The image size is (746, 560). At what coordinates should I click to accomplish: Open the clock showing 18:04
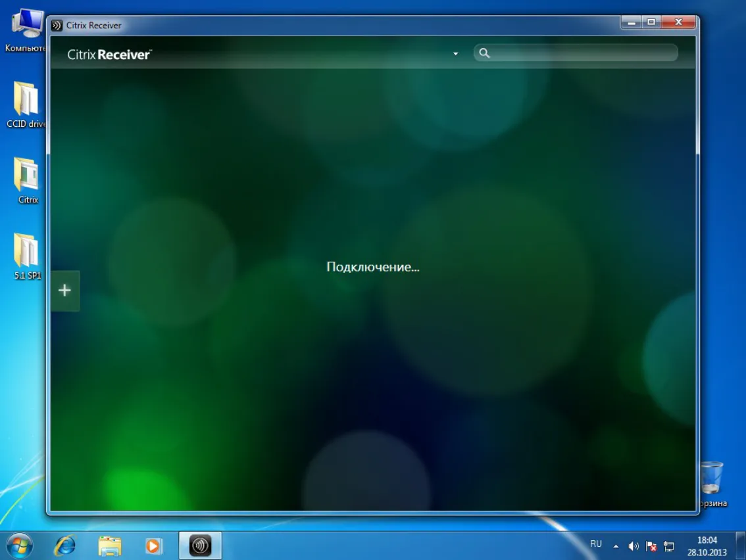tap(707, 546)
